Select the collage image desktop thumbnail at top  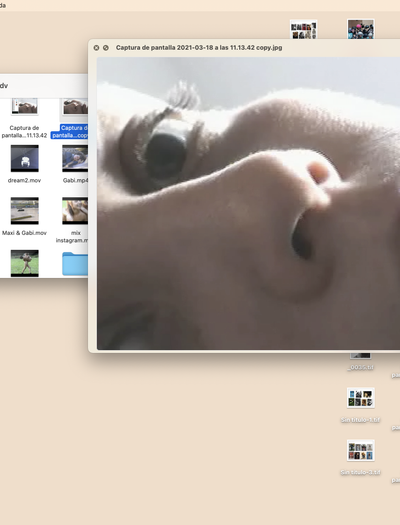point(304,29)
